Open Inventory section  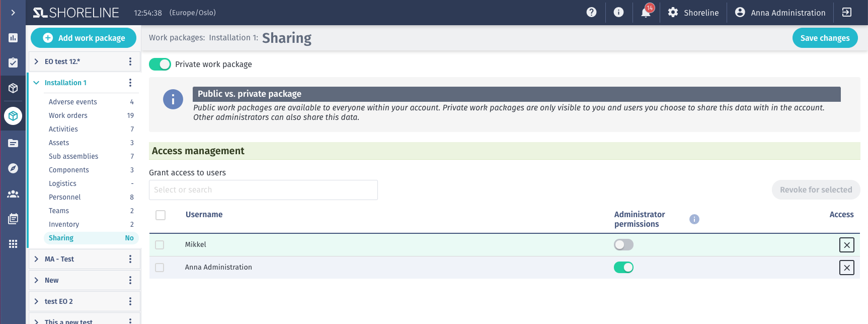[x=91, y=224]
